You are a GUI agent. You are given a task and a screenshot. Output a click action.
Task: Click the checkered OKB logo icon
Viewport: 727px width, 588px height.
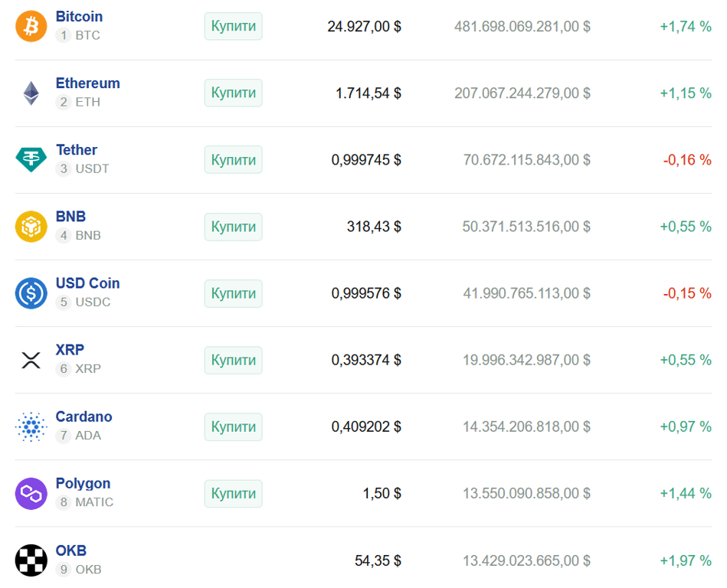pyautogui.click(x=31, y=560)
